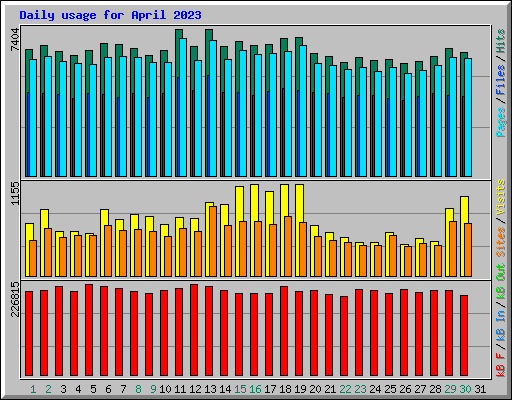Click the cyan files bar for day 26

(x=408, y=125)
